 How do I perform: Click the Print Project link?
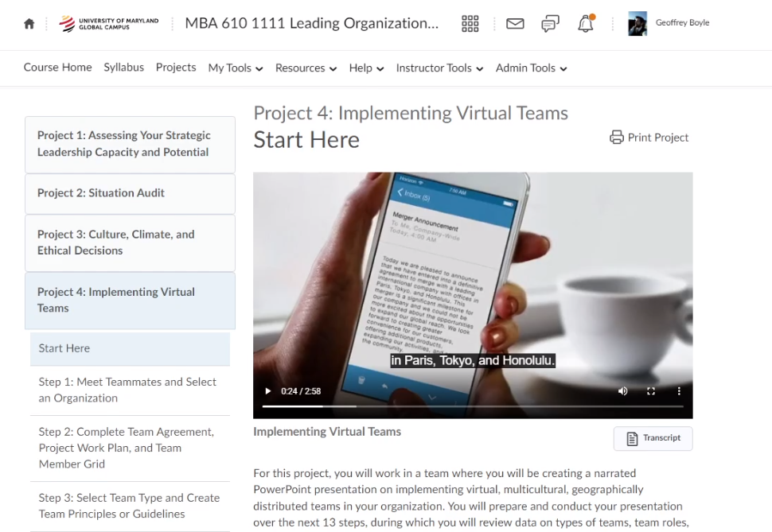pyautogui.click(x=649, y=138)
